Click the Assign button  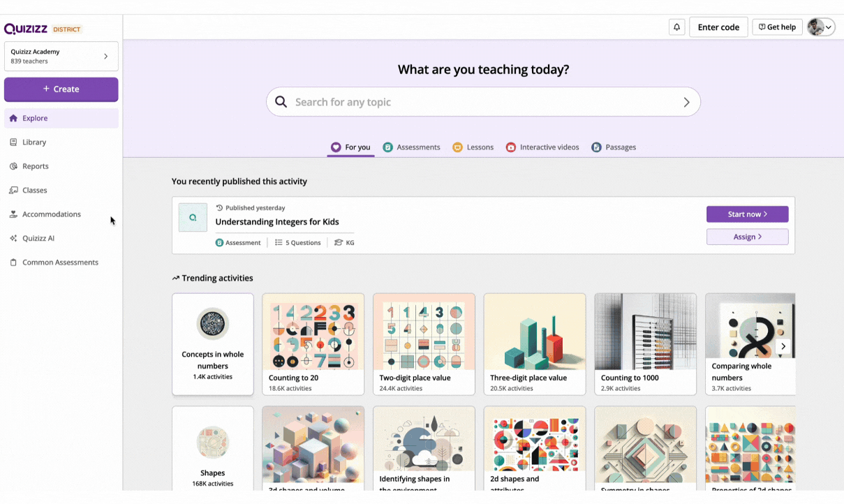[747, 237]
